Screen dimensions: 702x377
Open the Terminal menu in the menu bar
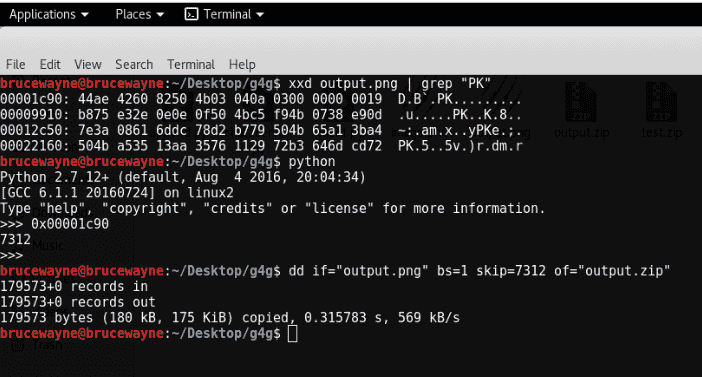click(191, 64)
